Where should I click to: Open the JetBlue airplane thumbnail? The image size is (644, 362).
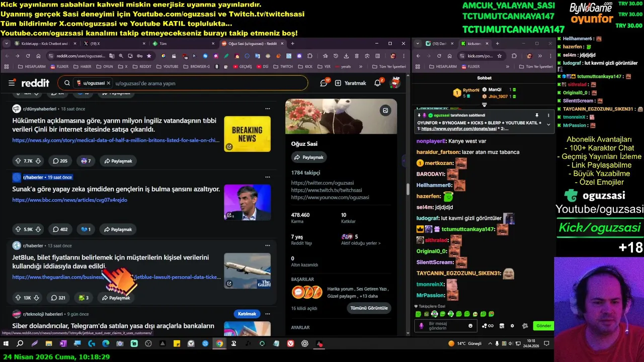(247, 270)
